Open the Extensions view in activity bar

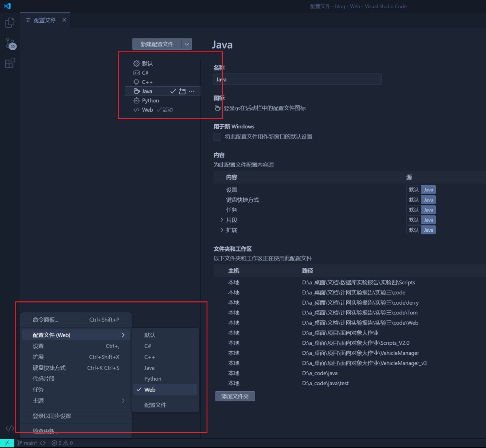[x=10, y=63]
